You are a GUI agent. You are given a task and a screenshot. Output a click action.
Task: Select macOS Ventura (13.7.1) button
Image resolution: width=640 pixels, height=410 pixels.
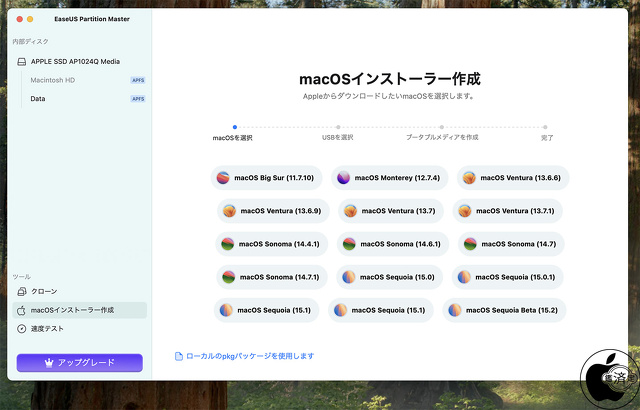(x=507, y=211)
